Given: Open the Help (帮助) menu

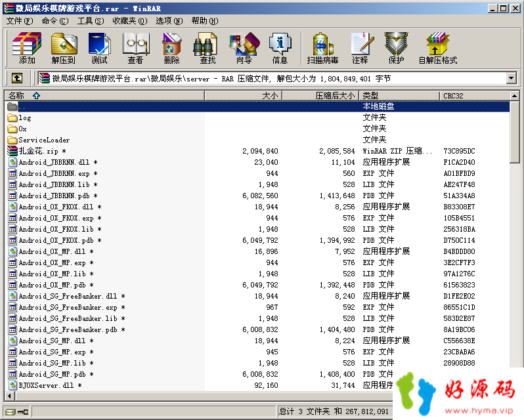Looking at the screenshot, I should pos(205,21).
